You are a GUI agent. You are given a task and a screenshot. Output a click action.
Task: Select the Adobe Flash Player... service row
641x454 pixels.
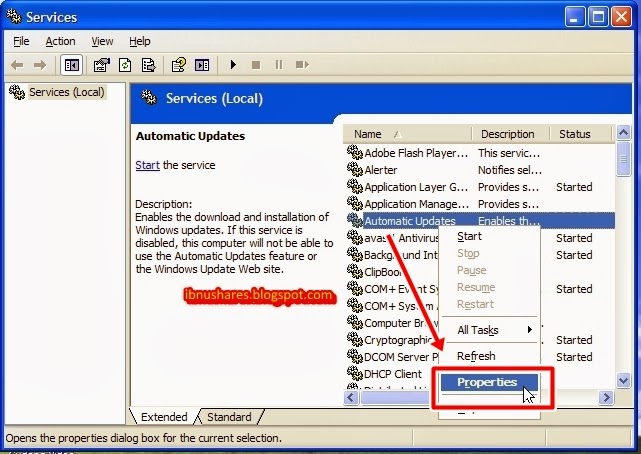click(x=479, y=153)
